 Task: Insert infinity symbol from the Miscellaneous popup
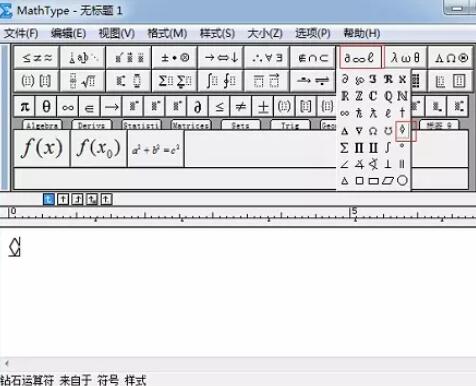click(x=345, y=113)
